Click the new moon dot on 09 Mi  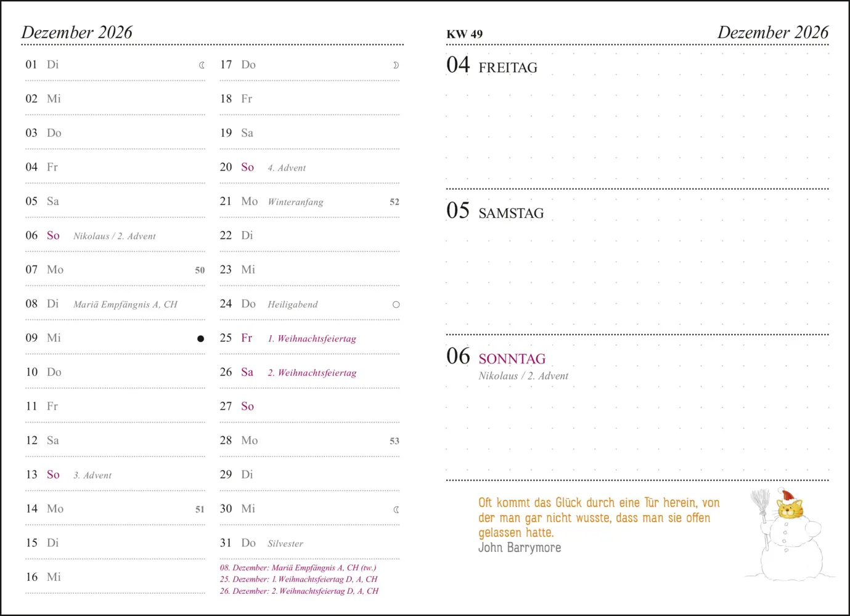(x=200, y=339)
